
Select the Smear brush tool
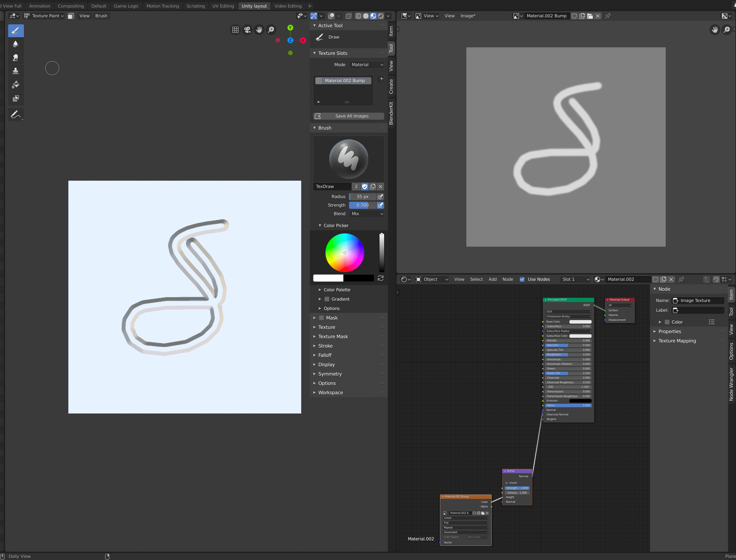(x=15, y=57)
